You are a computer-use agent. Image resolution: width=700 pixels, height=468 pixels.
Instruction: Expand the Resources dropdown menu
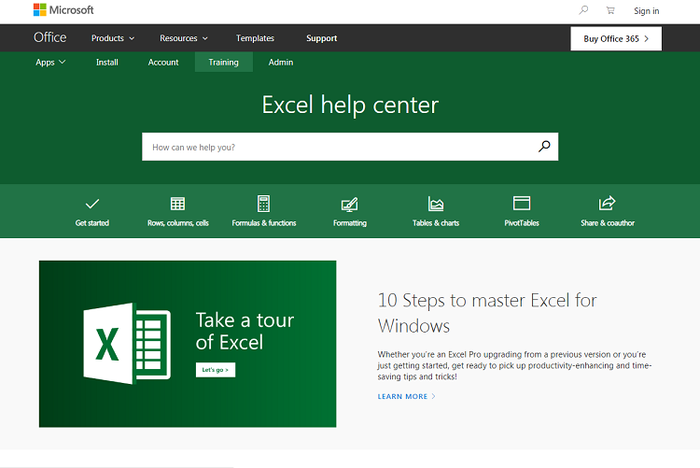tap(183, 38)
